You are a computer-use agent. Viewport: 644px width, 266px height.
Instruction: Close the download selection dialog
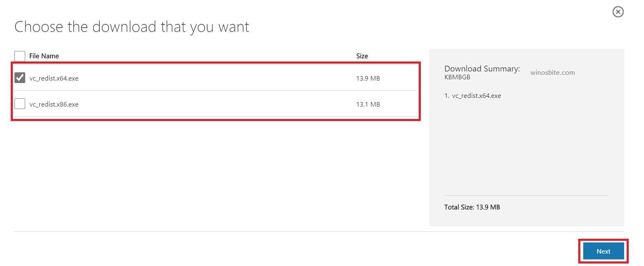tap(618, 12)
